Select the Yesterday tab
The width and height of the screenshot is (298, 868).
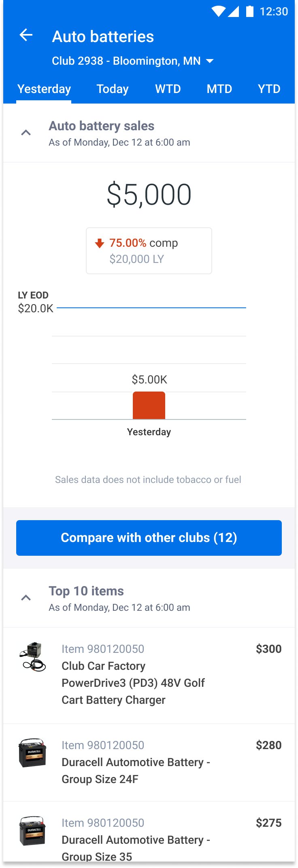44,89
